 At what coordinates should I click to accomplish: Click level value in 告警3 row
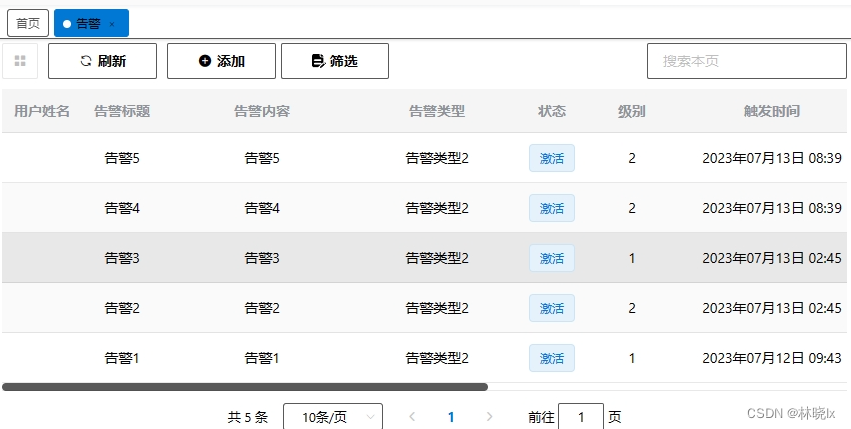tap(632, 258)
